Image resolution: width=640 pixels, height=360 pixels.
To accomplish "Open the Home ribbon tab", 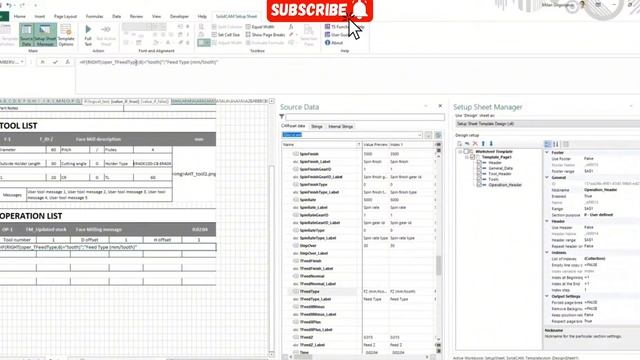I will 20,16.
